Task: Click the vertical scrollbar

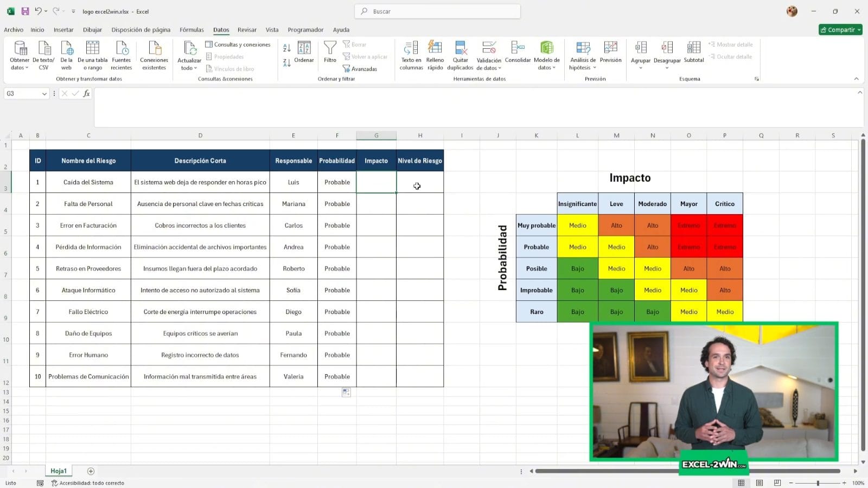Action: (x=863, y=296)
